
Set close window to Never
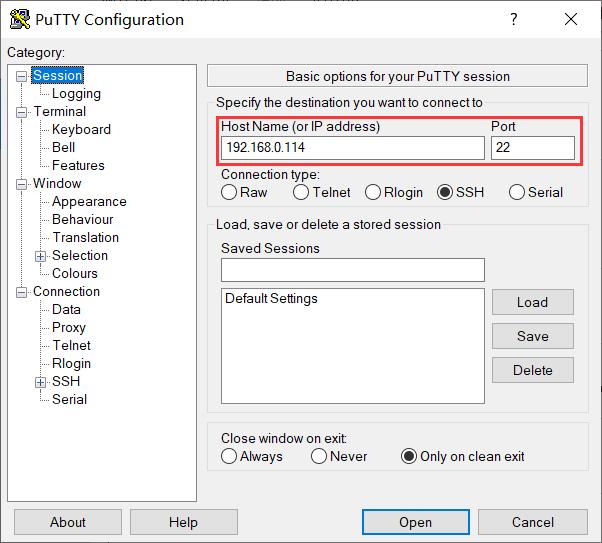point(319,456)
